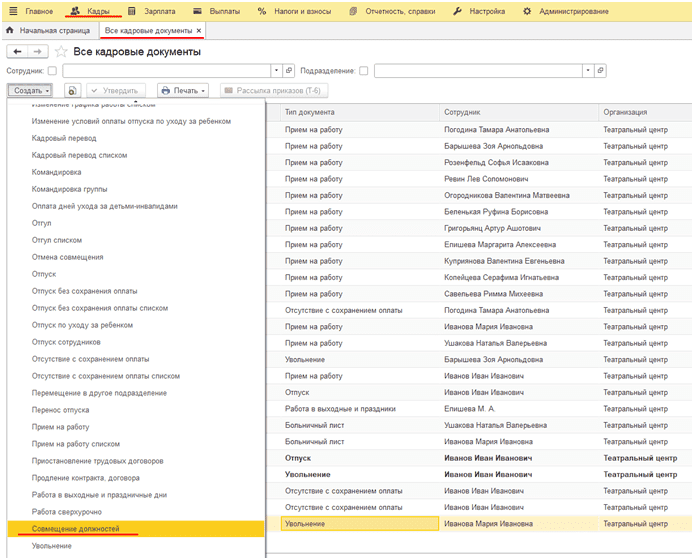Viewport: 694px width, 560px height.
Task: Click the back navigation arrow
Action: 17,52
